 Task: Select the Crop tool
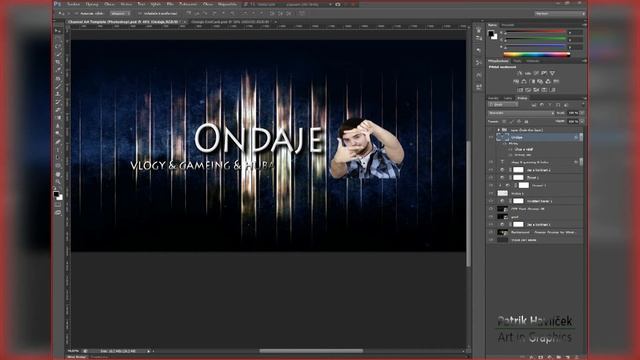[x=58, y=62]
